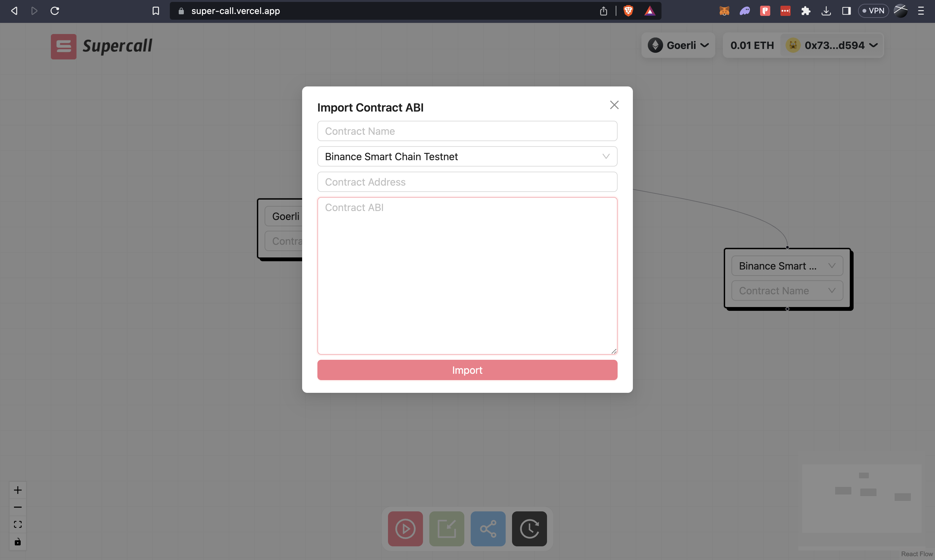Go forward in the browser
Screen dimensions: 935x560
(34, 11)
